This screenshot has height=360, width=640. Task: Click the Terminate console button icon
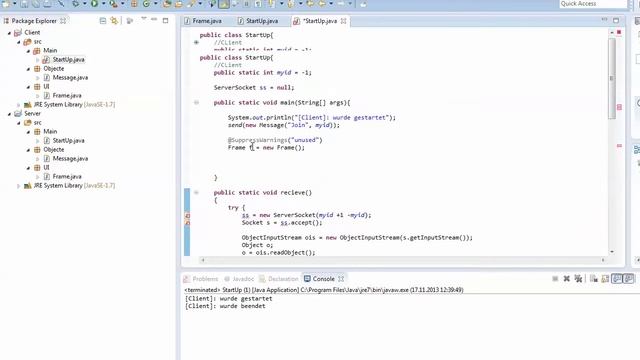(x=555, y=279)
